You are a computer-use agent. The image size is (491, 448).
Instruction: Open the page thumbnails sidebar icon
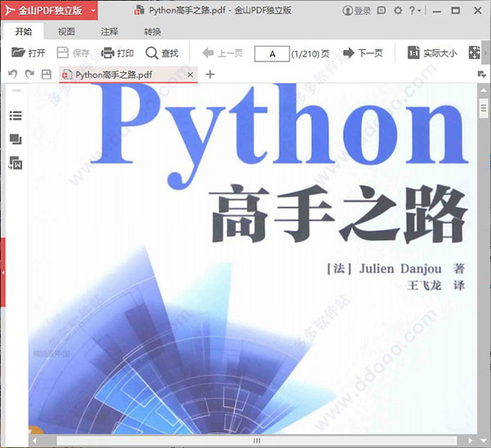tap(16, 139)
